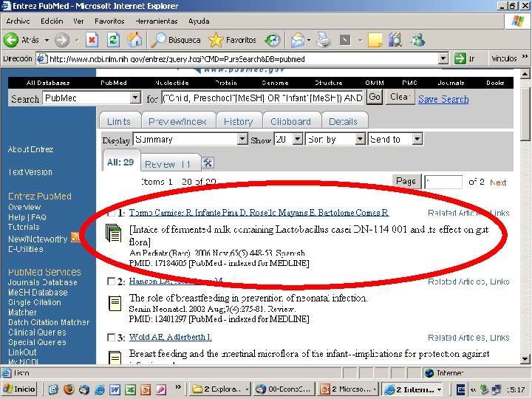Open the Home page icon
This screenshot has width=532, height=399.
(134, 40)
